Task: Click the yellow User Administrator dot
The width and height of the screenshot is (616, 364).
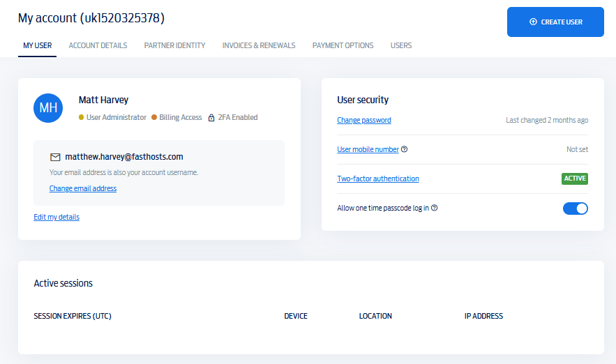Action: tap(82, 117)
